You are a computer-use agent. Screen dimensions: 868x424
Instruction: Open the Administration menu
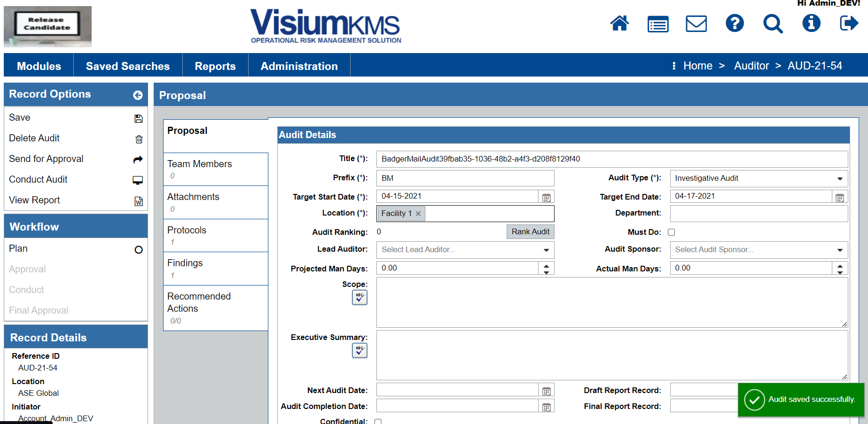[x=299, y=66]
